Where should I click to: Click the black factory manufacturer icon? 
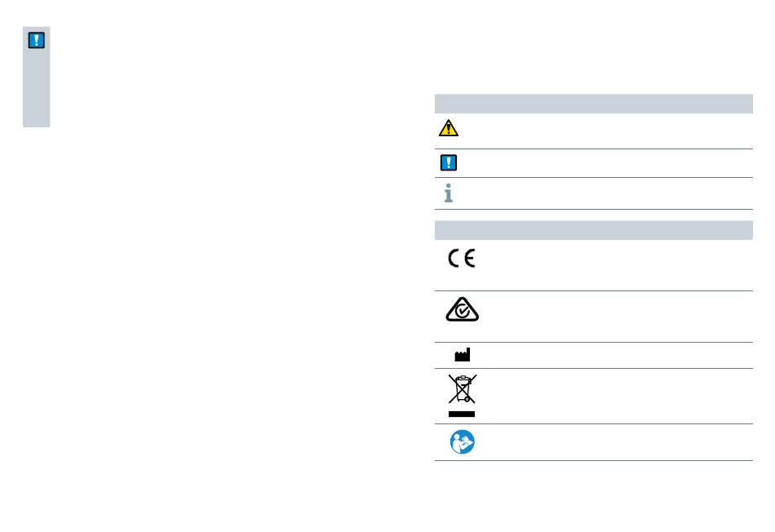pos(463,355)
